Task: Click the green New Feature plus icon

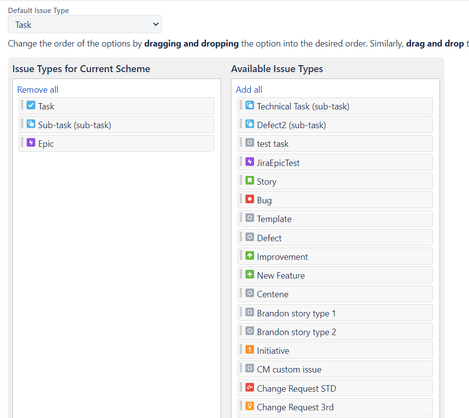Action: (x=250, y=274)
